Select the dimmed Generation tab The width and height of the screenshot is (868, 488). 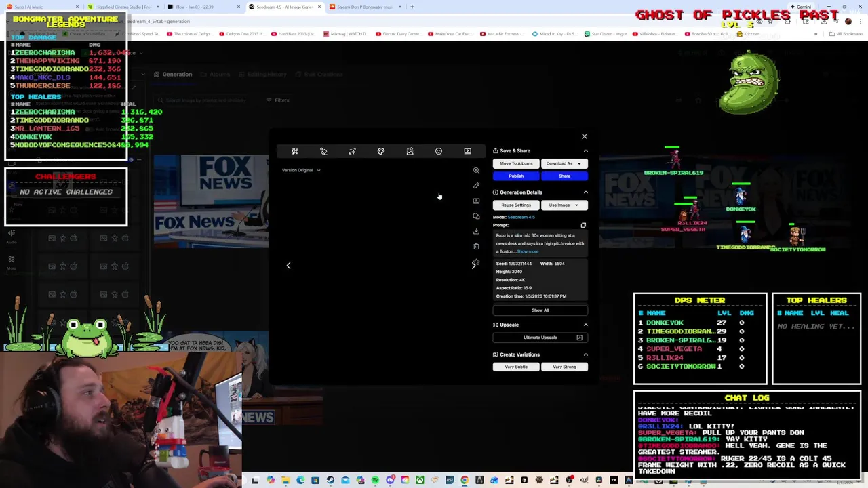pyautogui.click(x=173, y=75)
